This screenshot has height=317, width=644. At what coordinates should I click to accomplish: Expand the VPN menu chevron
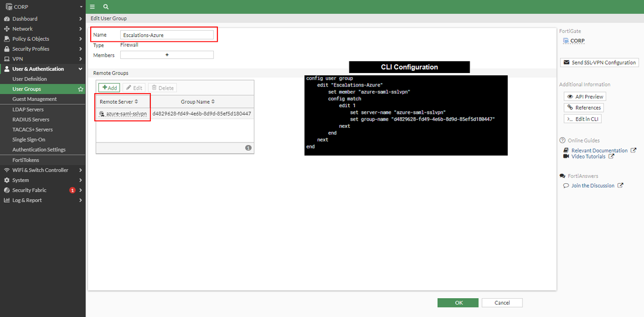point(81,59)
